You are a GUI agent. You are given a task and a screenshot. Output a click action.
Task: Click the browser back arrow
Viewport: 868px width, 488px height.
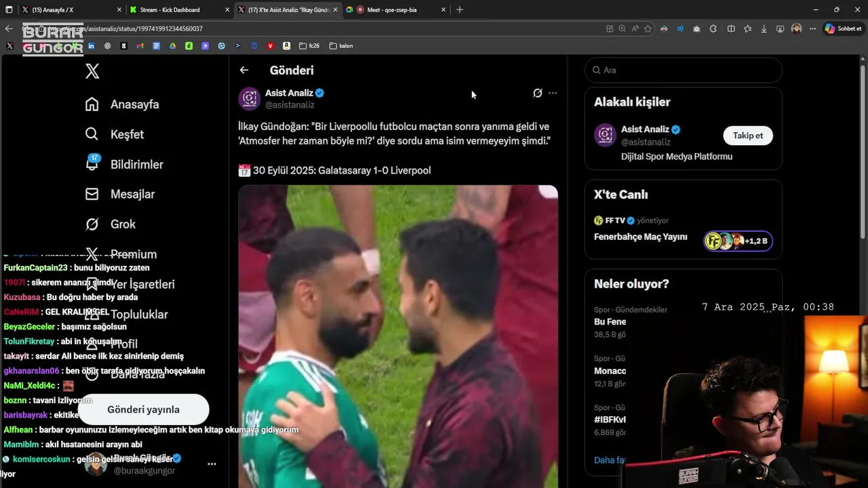9,28
